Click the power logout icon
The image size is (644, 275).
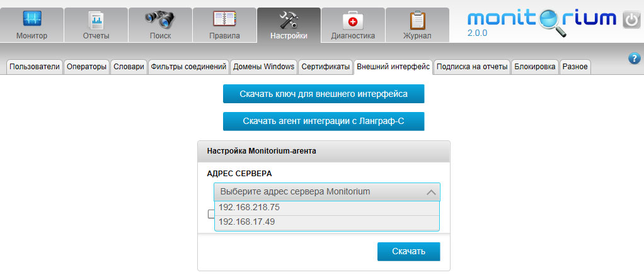tap(631, 20)
